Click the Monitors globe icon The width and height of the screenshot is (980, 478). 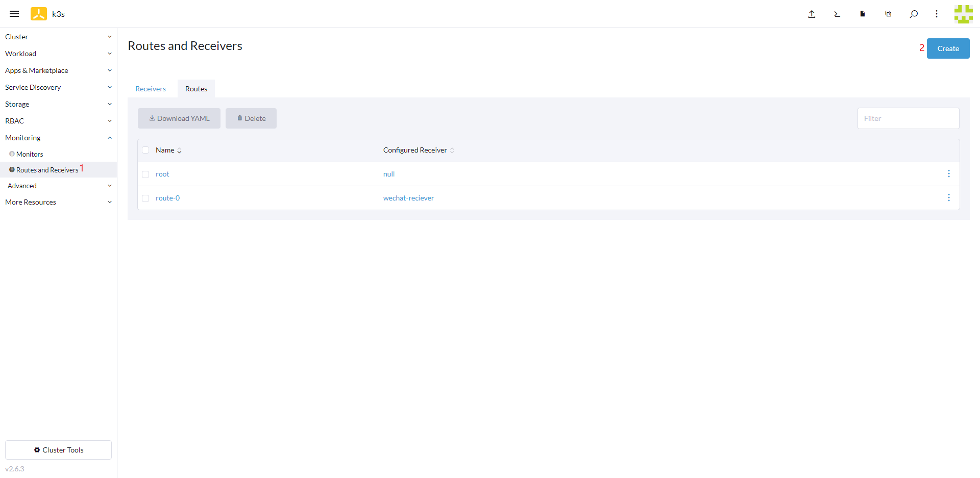coord(12,154)
